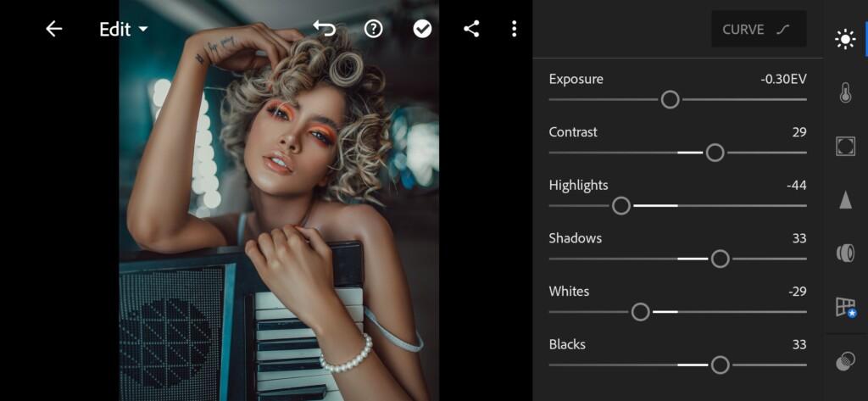The image size is (868, 401).
Task: Open the three-dot overflow menu
Action: coord(515,29)
